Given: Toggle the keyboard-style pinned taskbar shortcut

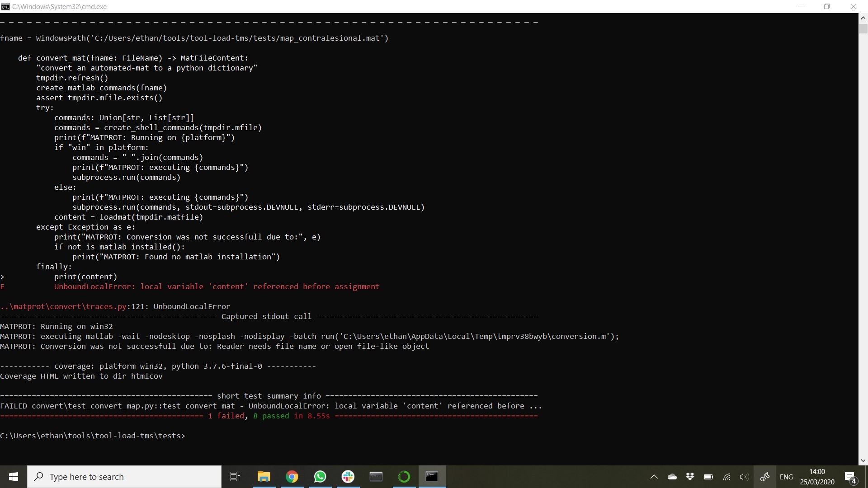Looking at the screenshot, I should click(376, 477).
